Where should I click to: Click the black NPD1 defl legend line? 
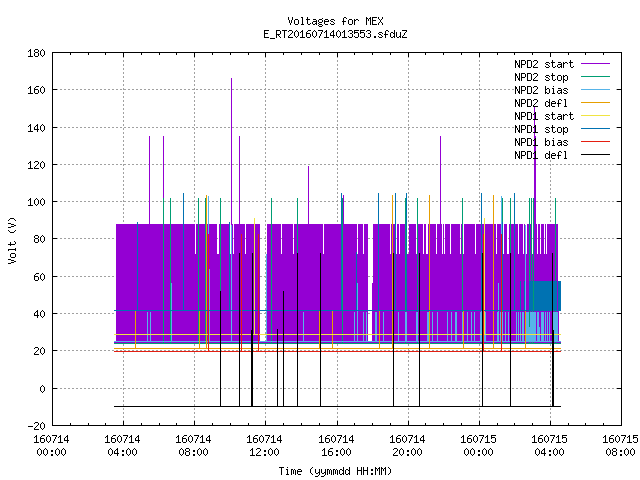596,155
